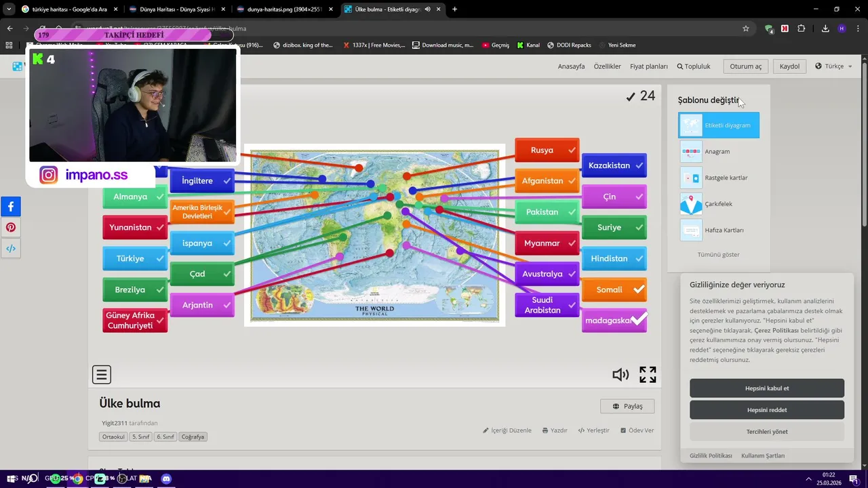868x488 pixels.
Task: Expand templates with Tümünü göster
Action: tap(718, 255)
